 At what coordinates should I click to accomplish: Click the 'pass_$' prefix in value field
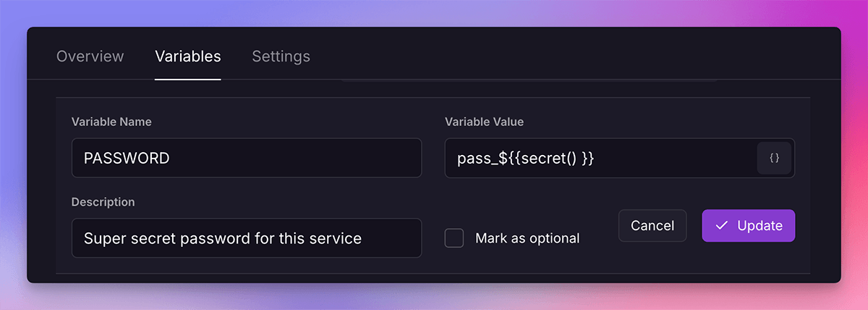[478, 158]
